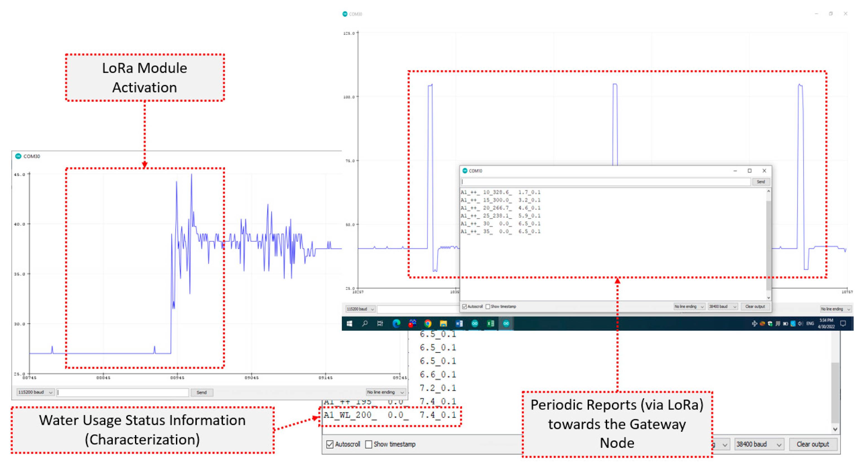Enable Show timestamp in the bottom serial monitor
The height and width of the screenshot is (466, 868).
tap(369, 444)
